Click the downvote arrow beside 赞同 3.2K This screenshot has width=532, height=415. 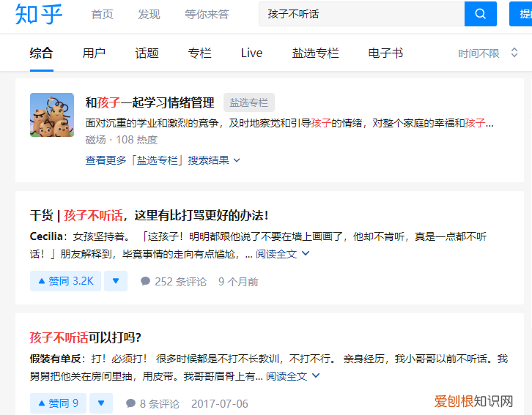116,281
